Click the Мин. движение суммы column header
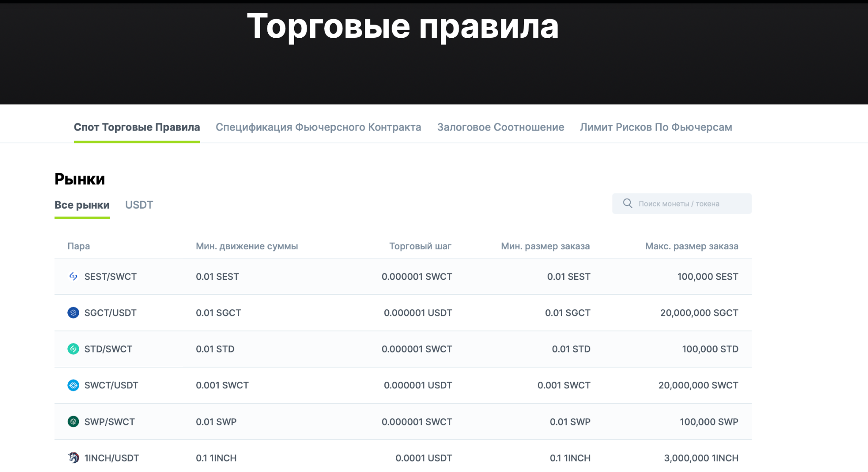Viewport: 868px width, 472px height. [x=247, y=246]
